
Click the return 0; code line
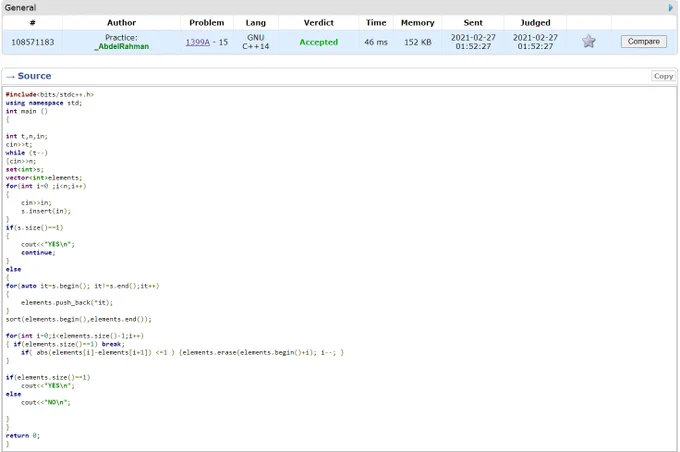pyautogui.click(x=23, y=436)
